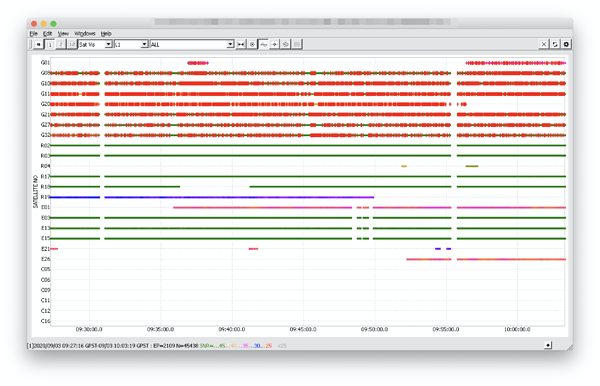The height and width of the screenshot is (386, 600).
Task: Open the Help menu
Action: click(x=106, y=34)
